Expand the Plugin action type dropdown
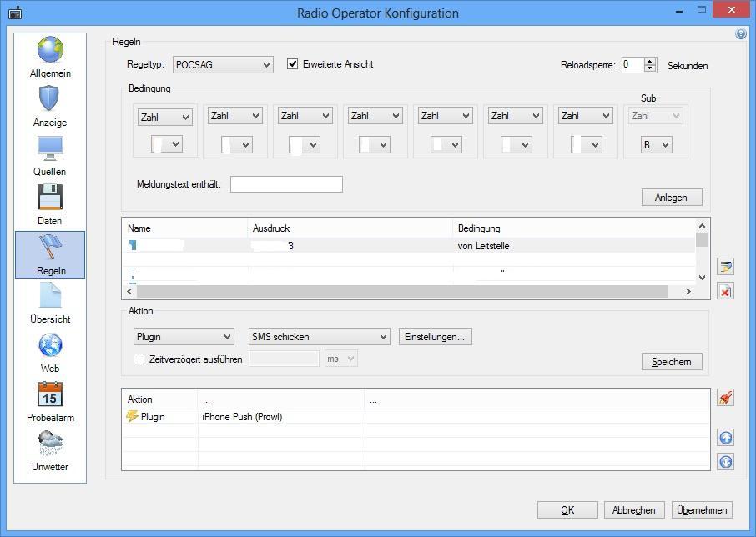The image size is (756, 537). [x=184, y=337]
